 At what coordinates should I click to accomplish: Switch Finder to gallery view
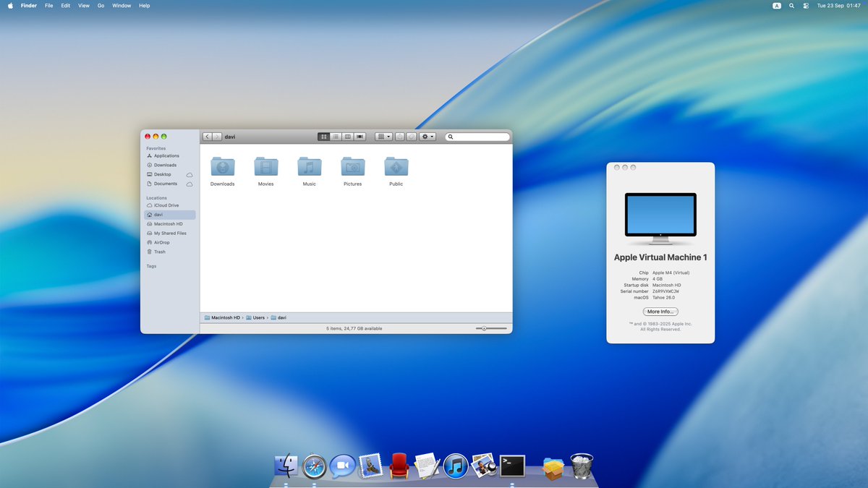click(x=360, y=137)
